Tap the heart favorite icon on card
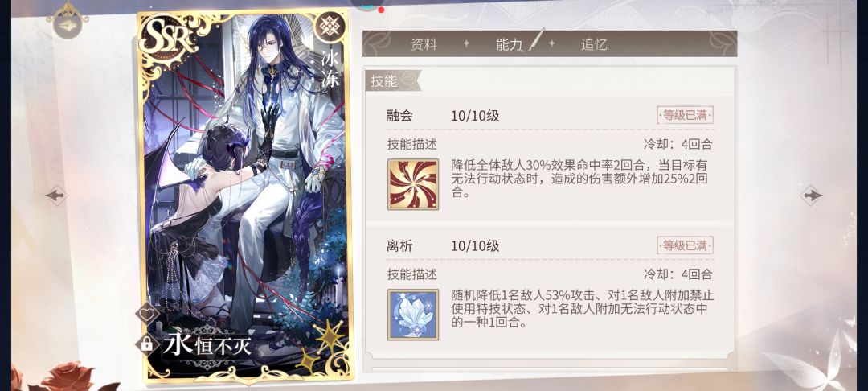This screenshot has width=868, height=391. [147, 314]
